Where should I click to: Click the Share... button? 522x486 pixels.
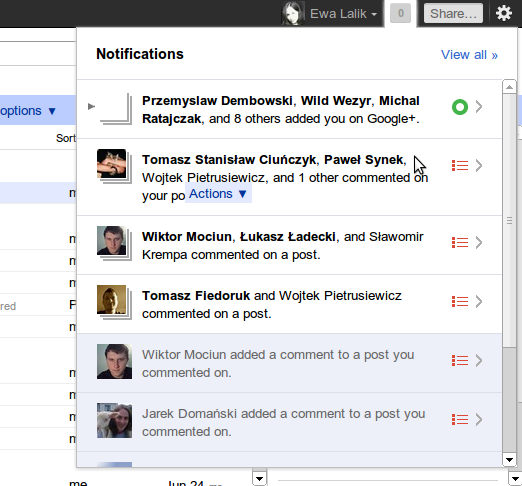[x=453, y=13]
